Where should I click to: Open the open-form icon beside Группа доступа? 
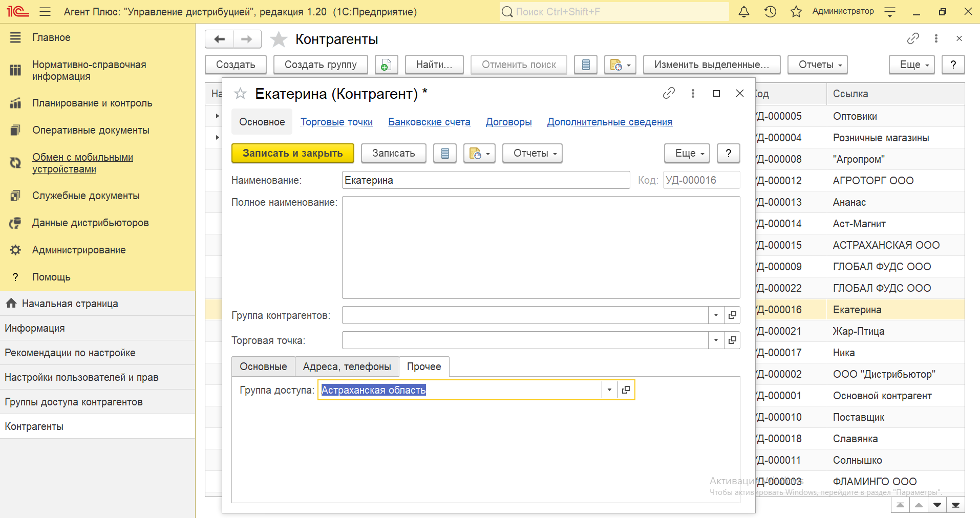pyautogui.click(x=626, y=390)
